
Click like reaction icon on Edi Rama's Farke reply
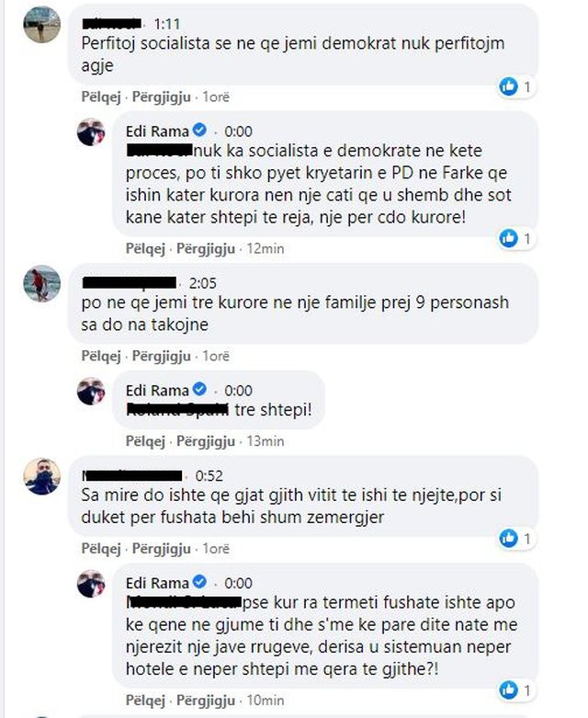[x=508, y=238]
